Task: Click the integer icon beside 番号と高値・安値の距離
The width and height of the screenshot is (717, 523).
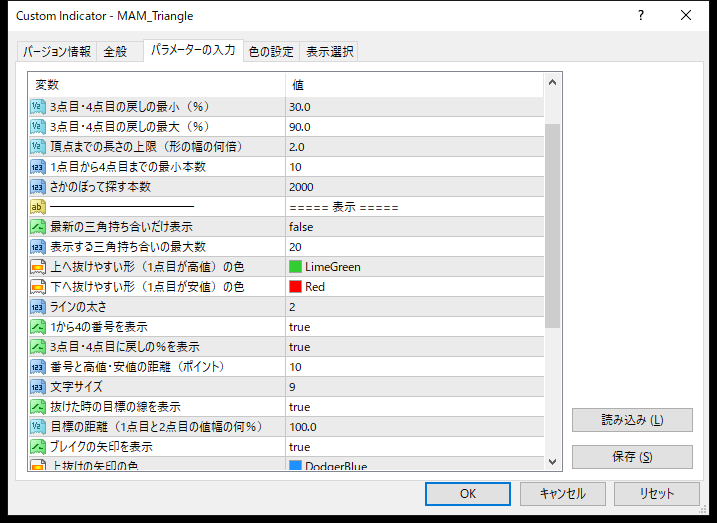Action: click(x=38, y=367)
